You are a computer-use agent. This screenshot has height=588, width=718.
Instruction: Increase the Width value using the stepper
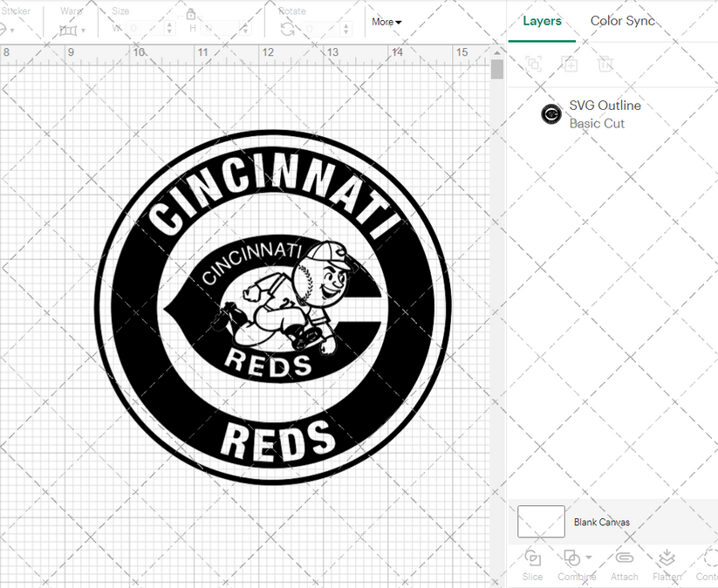tap(168, 24)
